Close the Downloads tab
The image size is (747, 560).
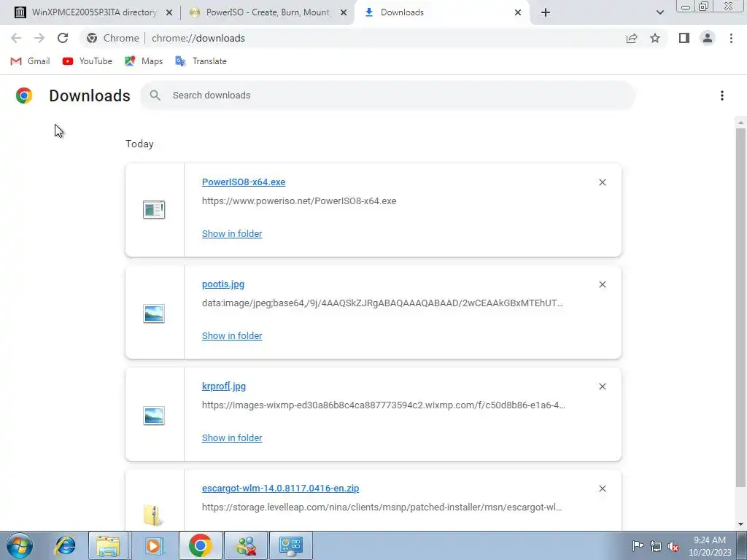tap(518, 13)
